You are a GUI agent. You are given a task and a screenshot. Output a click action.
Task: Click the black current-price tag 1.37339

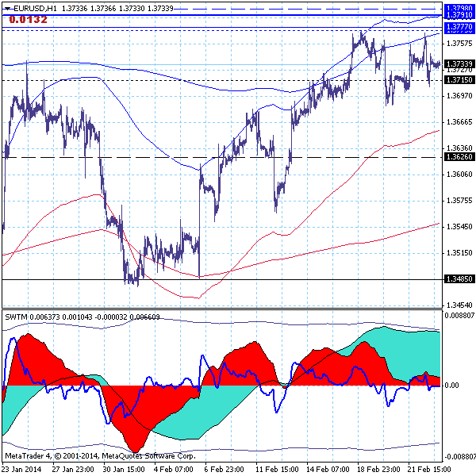click(x=459, y=64)
